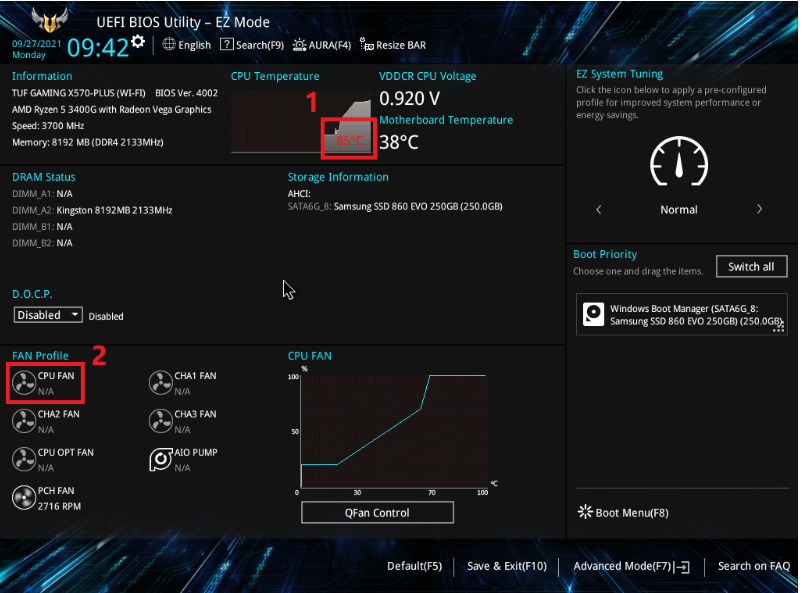Open the Resize BAR option

[x=393, y=45]
